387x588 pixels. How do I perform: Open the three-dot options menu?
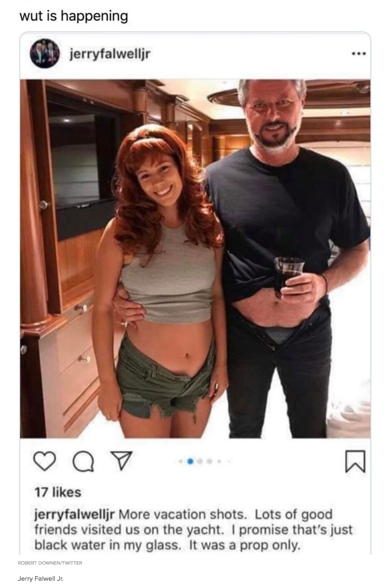coord(358,54)
